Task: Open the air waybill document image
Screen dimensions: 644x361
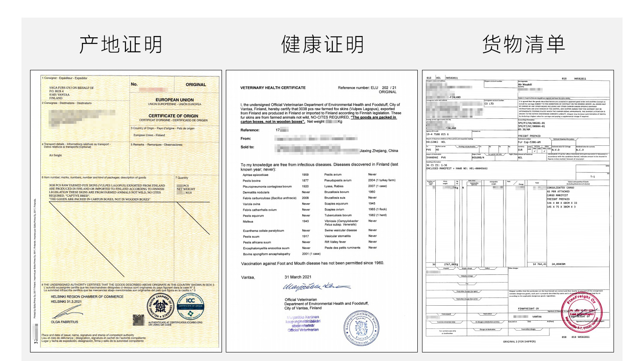Action: 518,211
